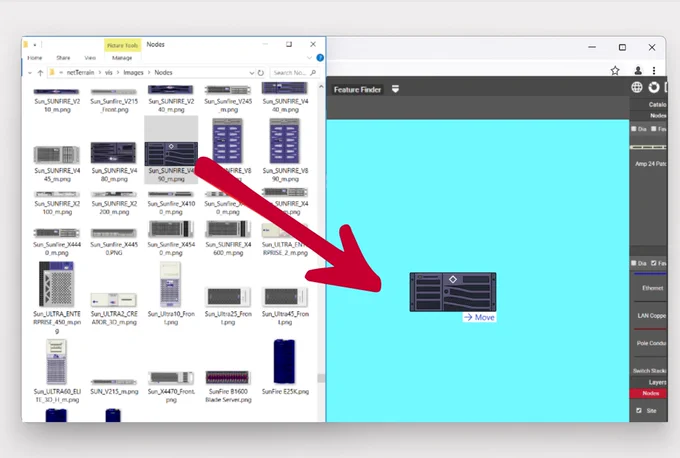Open the Share ribbon tab

click(x=63, y=58)
